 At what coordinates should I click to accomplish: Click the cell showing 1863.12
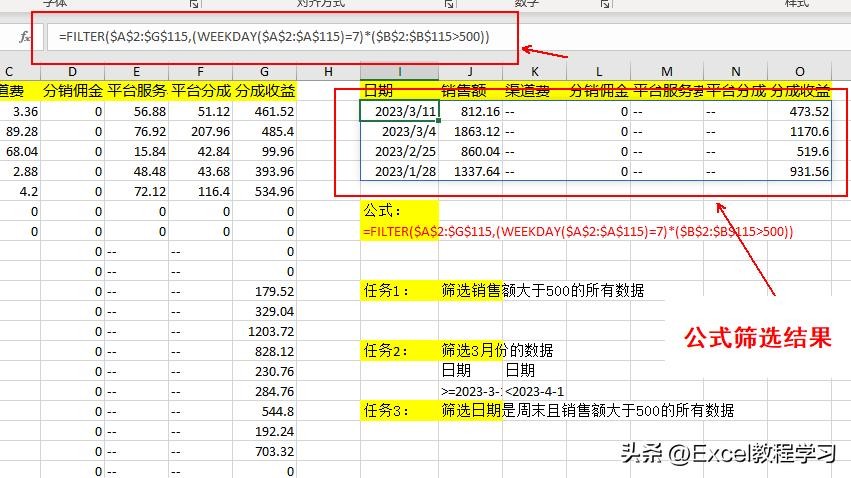coord(470,131)
